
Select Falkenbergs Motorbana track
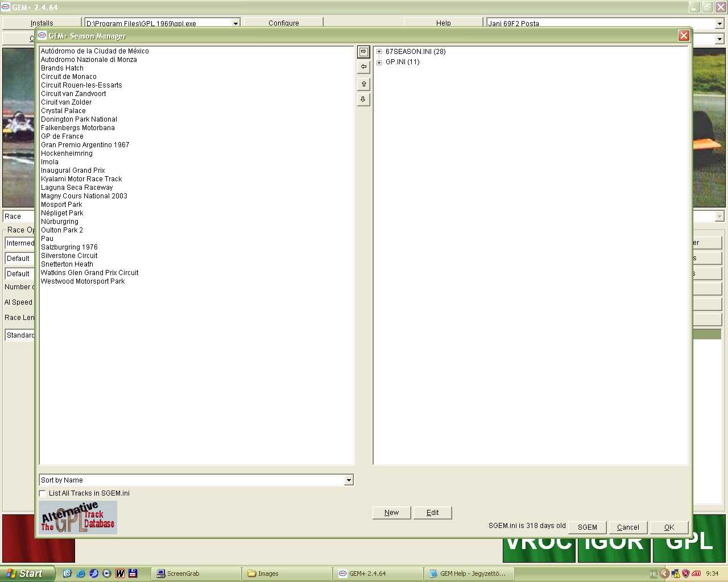point(78,128)
